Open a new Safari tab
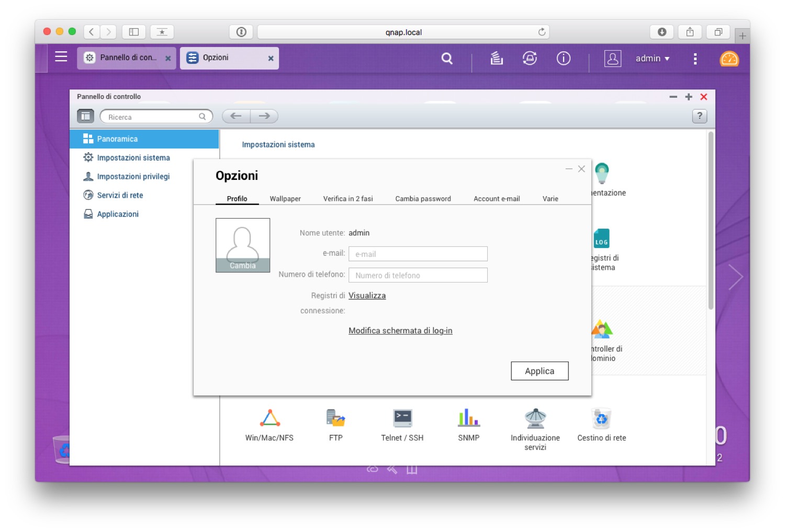Image resolution: width=785 pixels, height=532 pixels. (742, 36)
